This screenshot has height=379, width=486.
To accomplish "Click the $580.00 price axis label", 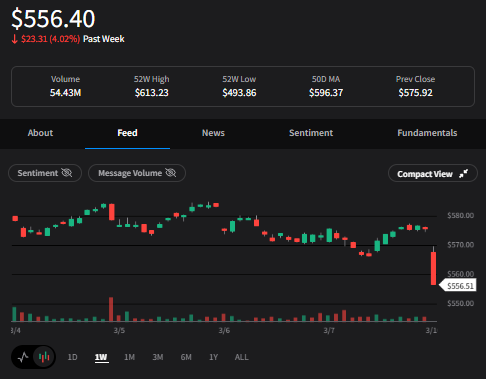I will point(460,216).
